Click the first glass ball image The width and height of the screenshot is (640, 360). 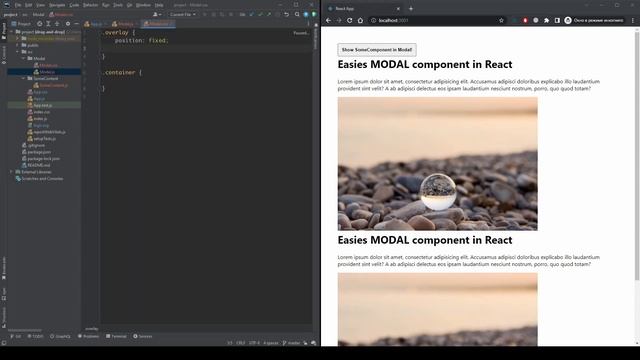click(438, 164)
